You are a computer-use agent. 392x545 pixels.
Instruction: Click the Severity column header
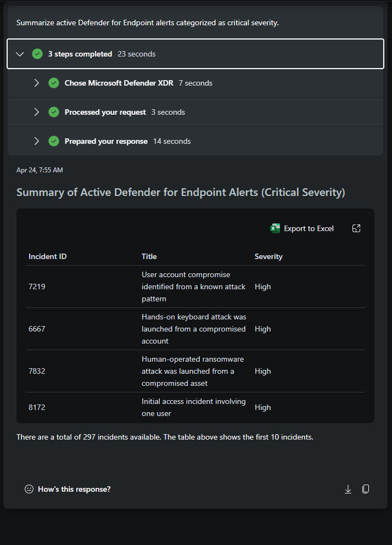click(268, 256)
